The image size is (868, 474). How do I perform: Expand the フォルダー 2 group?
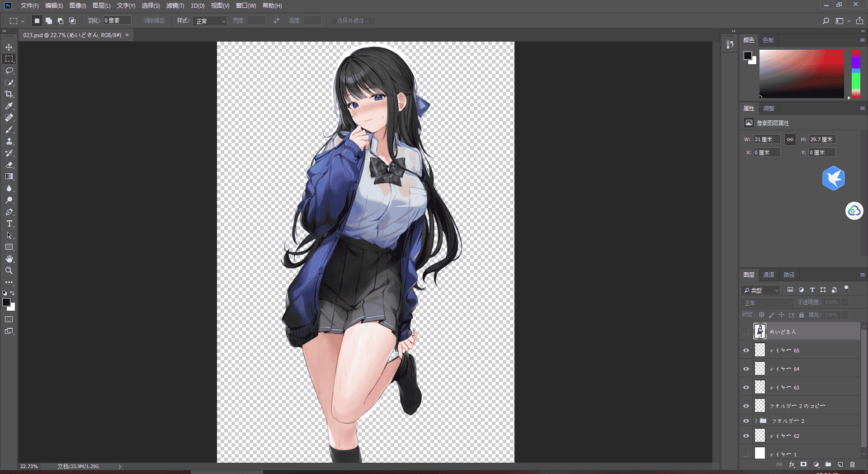point(755,421)
